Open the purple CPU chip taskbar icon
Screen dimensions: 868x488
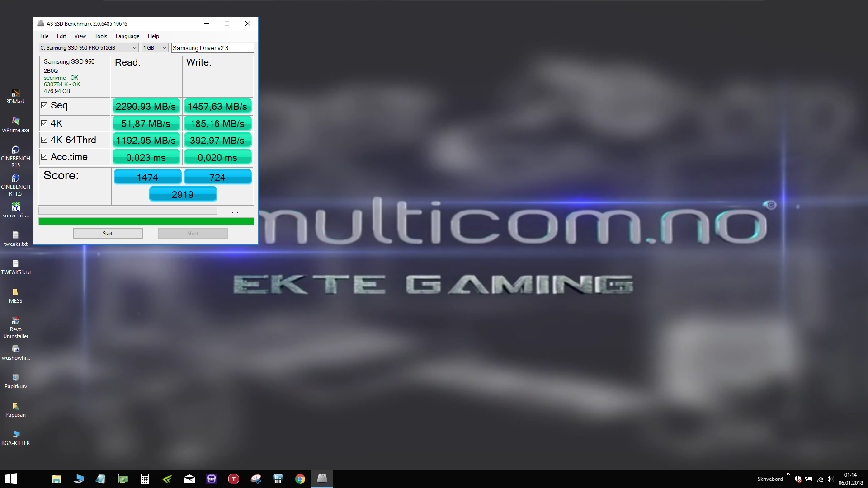coord(212,479)
